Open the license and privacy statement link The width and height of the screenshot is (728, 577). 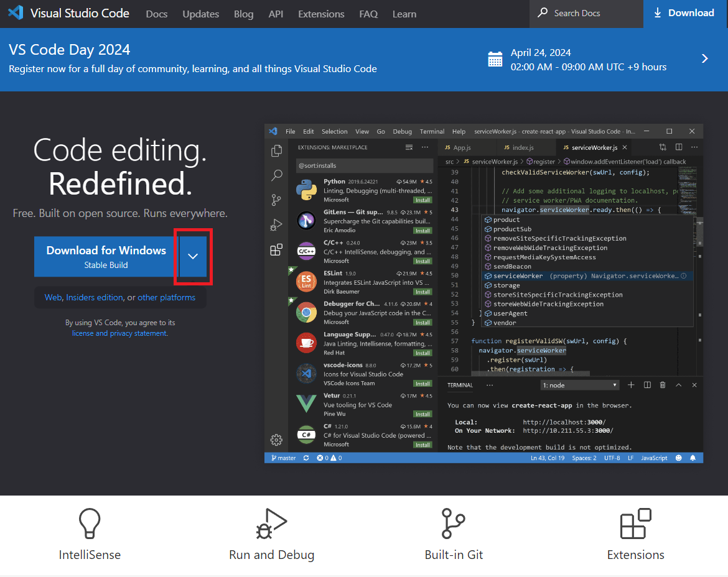click(x=119, y=333)
